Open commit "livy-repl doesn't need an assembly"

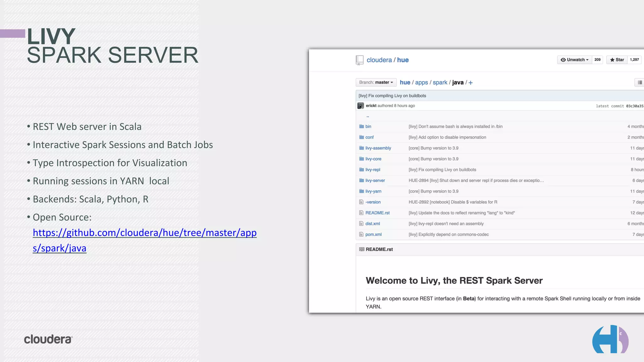click(446, 223)
